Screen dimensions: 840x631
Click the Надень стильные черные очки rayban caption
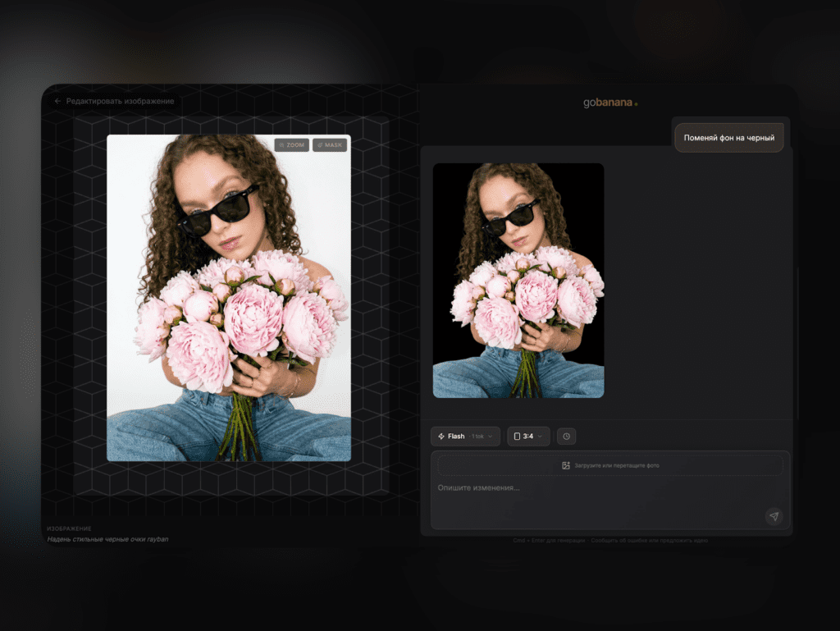(x=107, y=539)
